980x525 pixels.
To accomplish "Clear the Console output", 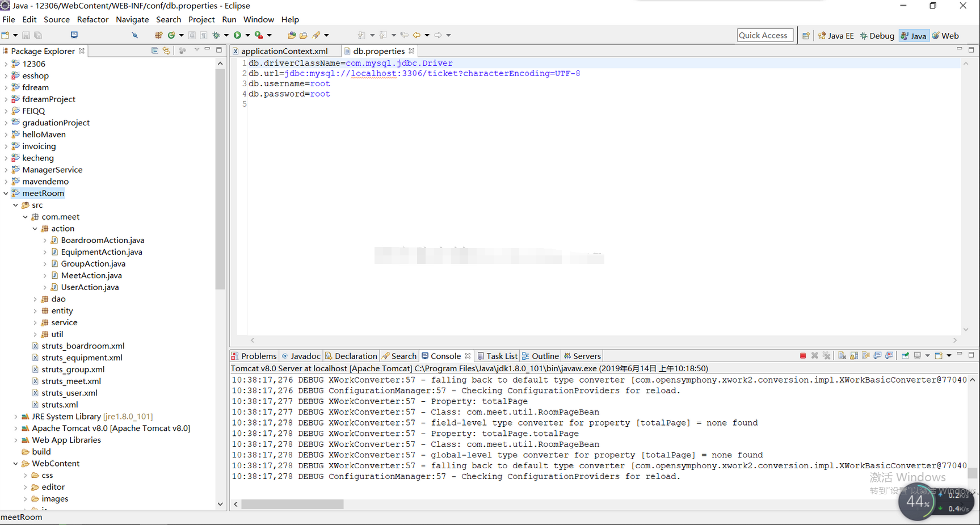I will (842, 356).
